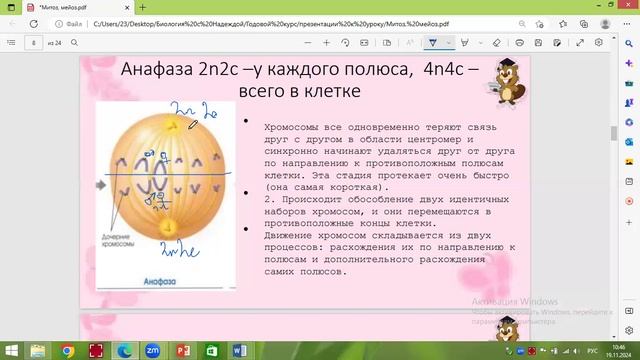
Task: Add this page to favorites
Action: [540, 24]
